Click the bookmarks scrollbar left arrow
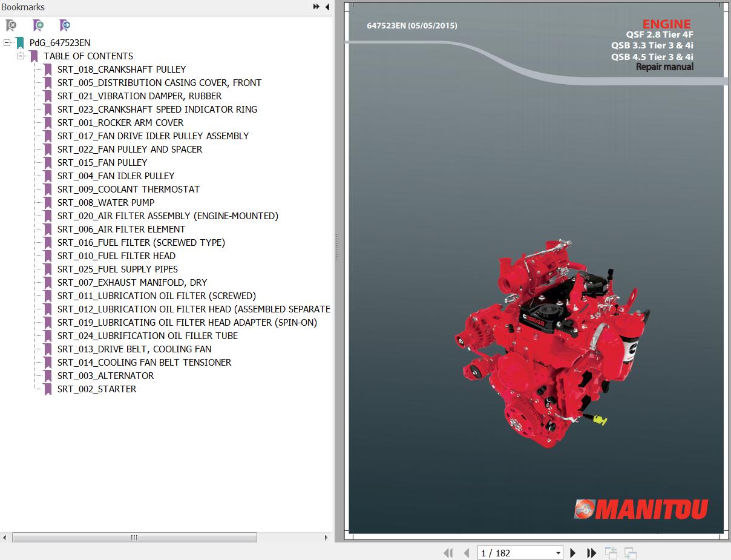 (x=5, y=538)
